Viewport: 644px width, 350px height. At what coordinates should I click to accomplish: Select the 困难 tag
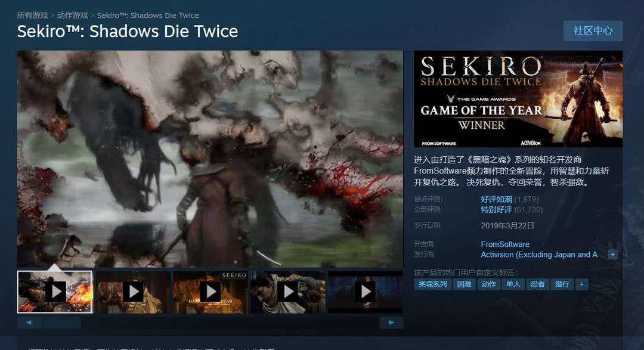[x=464, y=284]
